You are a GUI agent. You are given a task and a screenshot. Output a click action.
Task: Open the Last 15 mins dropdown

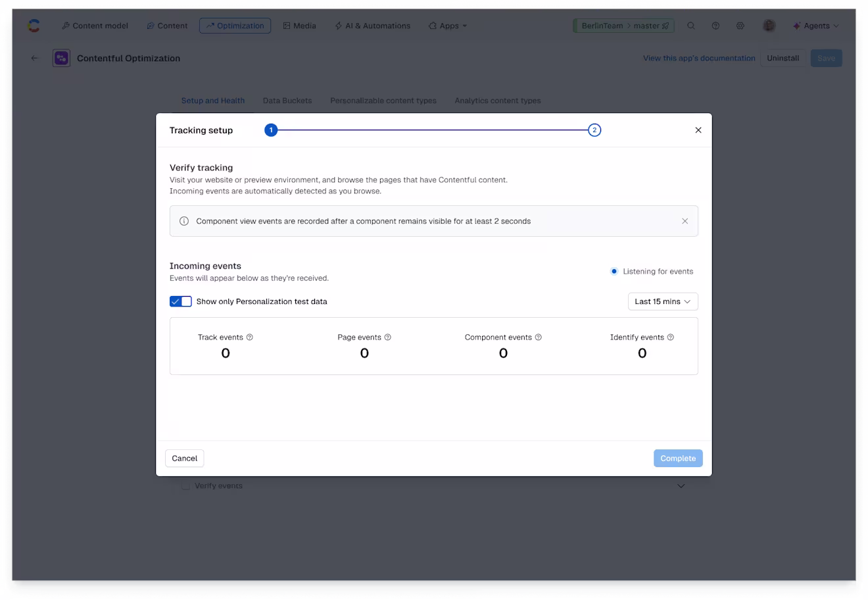[663, 301]
